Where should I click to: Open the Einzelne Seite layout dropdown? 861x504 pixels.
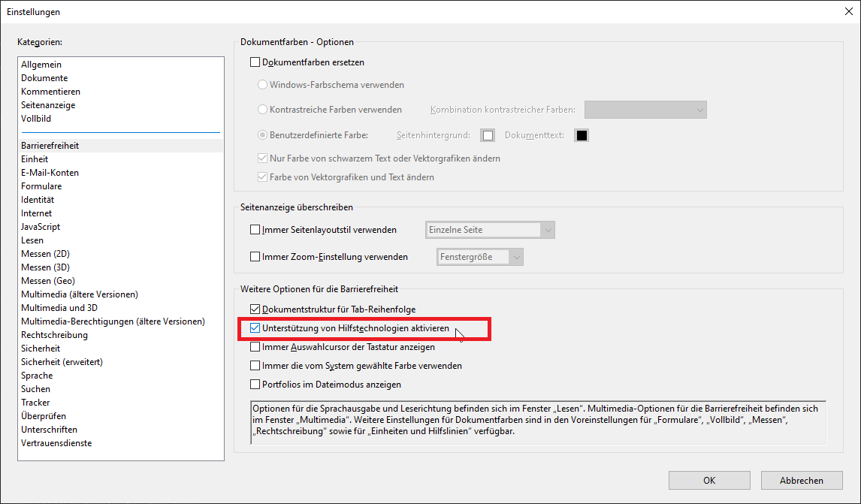click(490, 230)
